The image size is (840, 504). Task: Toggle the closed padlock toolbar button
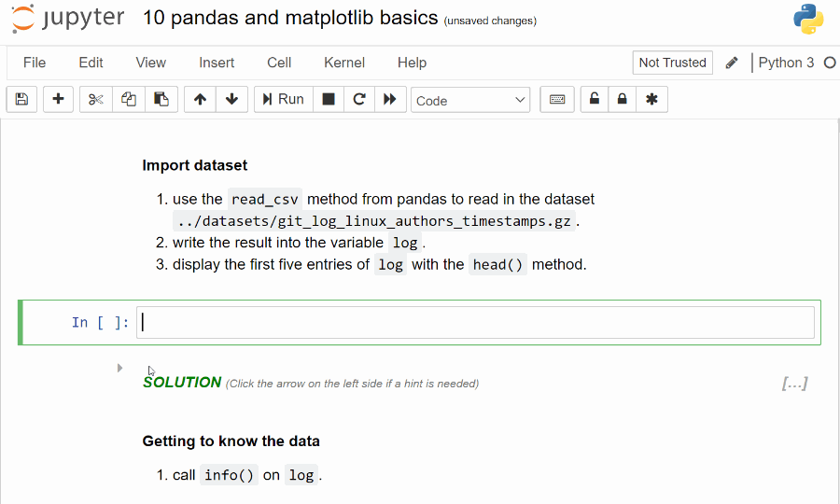point(622,99)
